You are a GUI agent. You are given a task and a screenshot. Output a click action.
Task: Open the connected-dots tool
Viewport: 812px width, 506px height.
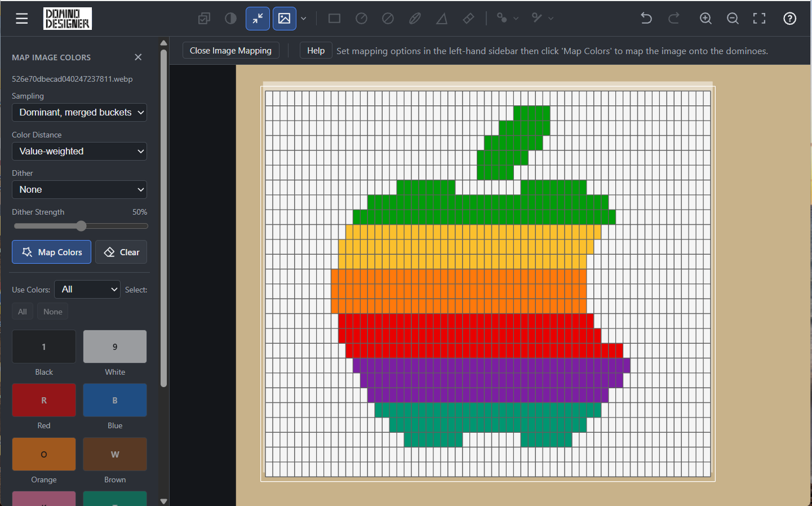(x=502, y=18)
